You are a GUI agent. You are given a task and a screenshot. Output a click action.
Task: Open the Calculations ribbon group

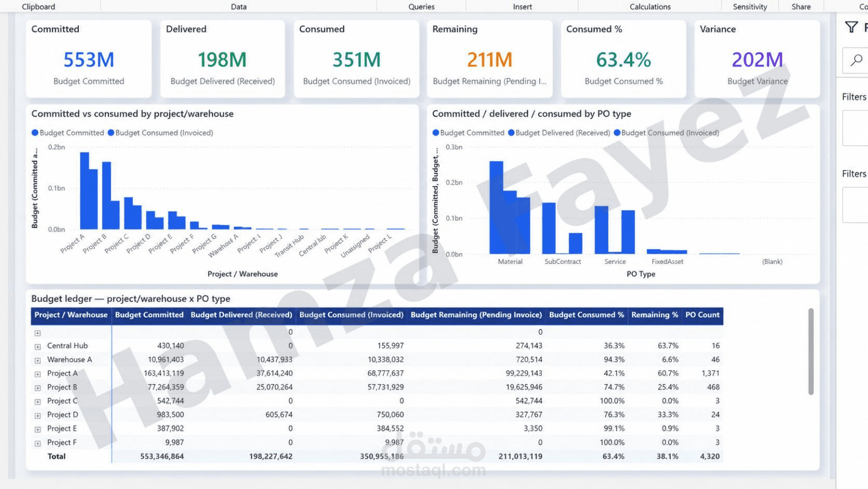[650, 6]
